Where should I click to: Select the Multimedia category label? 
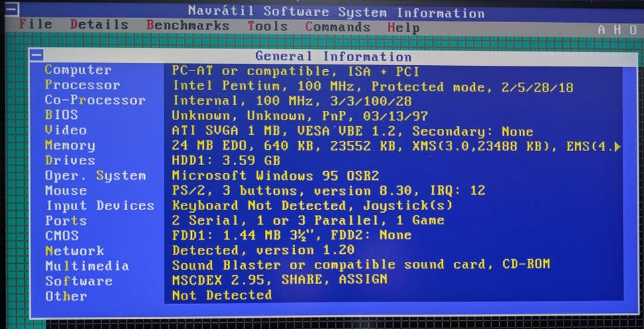[87, 266]
